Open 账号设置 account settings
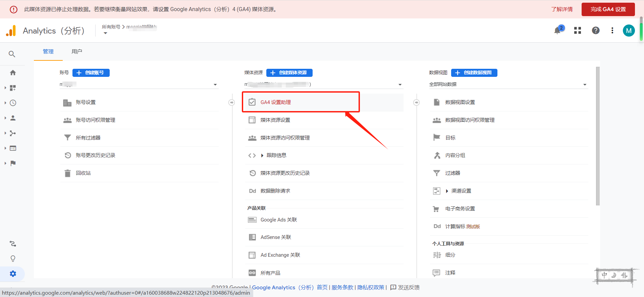This screenshot has width=644, height=297. pyautogui.click(x=140, y=102)
